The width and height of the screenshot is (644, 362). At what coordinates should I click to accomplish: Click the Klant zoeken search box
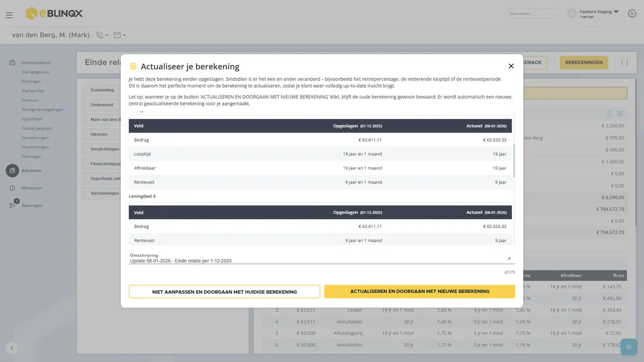point(533,13)
